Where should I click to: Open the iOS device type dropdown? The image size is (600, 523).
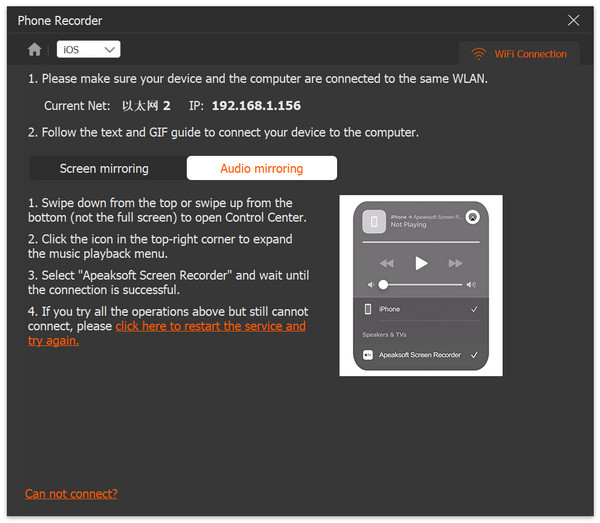88,49
